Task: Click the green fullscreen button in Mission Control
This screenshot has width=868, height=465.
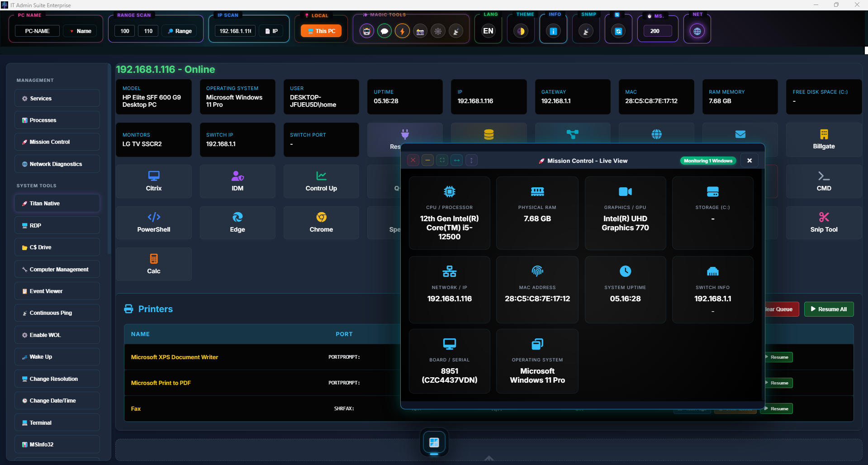Action: point(442,160)
